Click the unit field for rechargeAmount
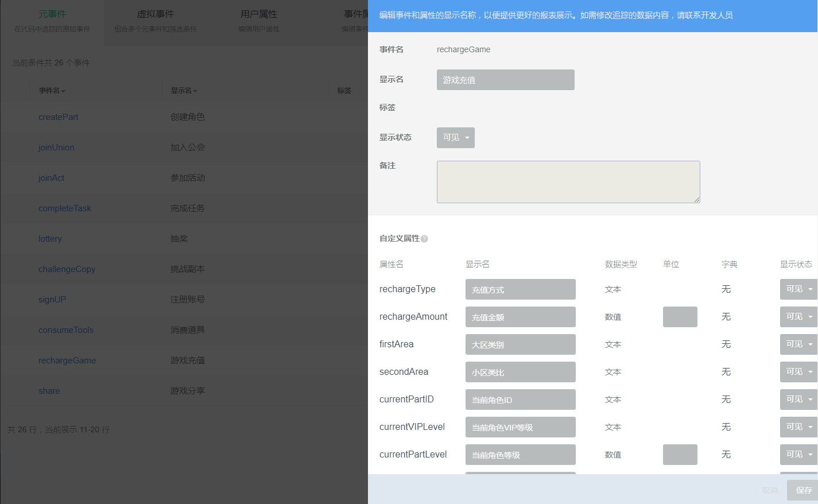This screenshot has width=818, height=504. point(680,317)
